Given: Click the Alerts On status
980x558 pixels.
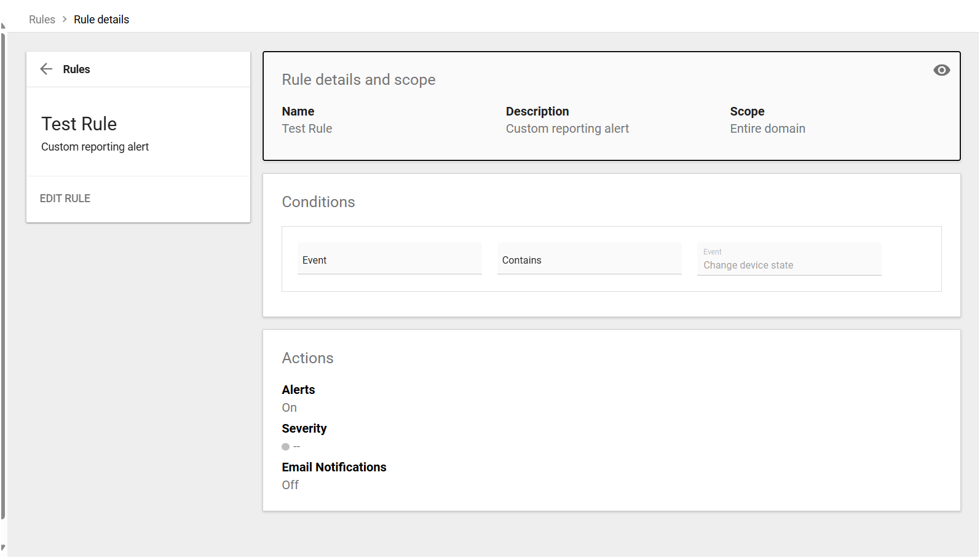Looking at the screenshot, I should 289,407.
